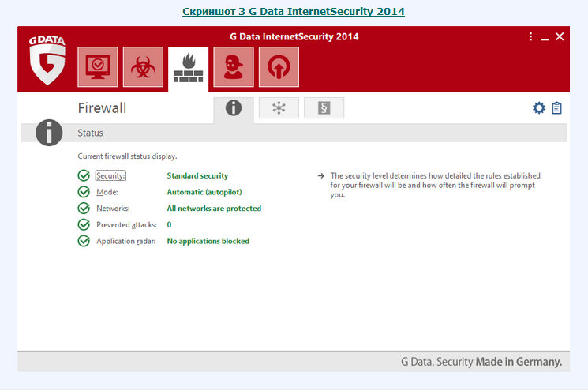
Task: Open the three-dot menu in title bar
Action: click(x=530, y=36)
